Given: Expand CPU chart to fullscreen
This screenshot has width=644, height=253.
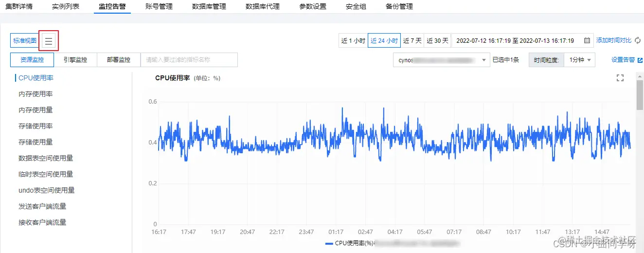Looking at the screenshot, I should [x=620, y=78].
